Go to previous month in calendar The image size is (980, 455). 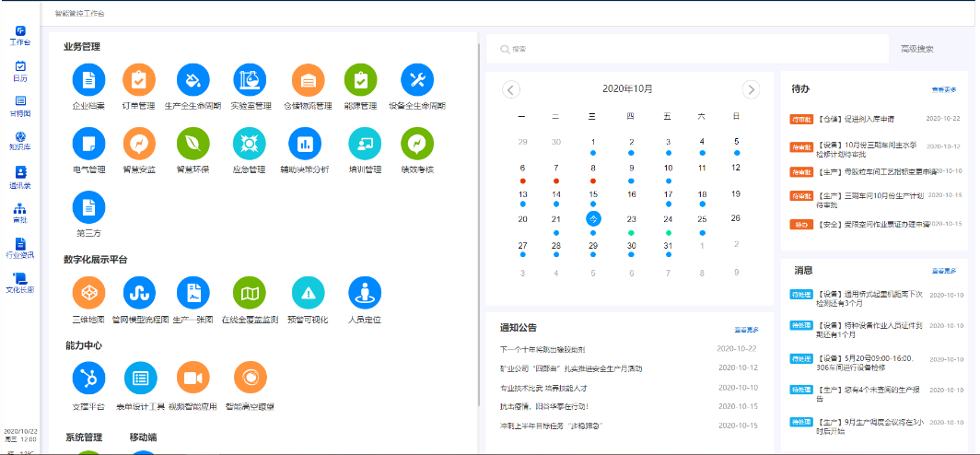(512, 89)
